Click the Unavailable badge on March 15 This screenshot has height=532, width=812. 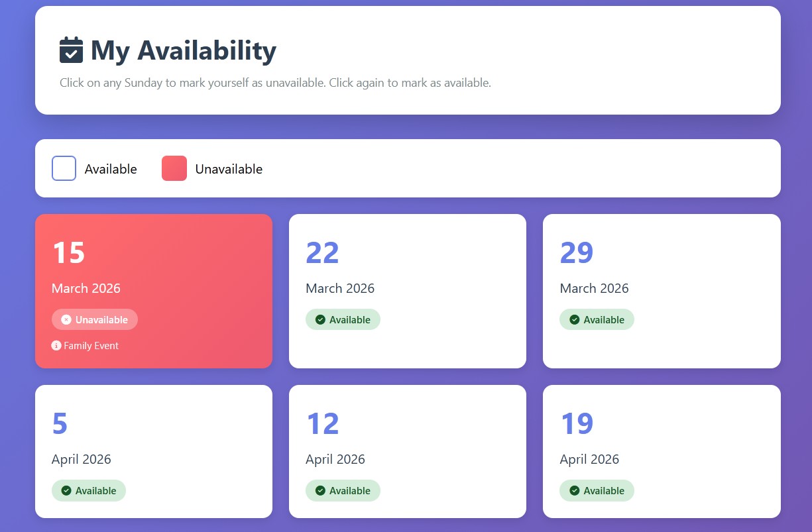tap(95, 319)
